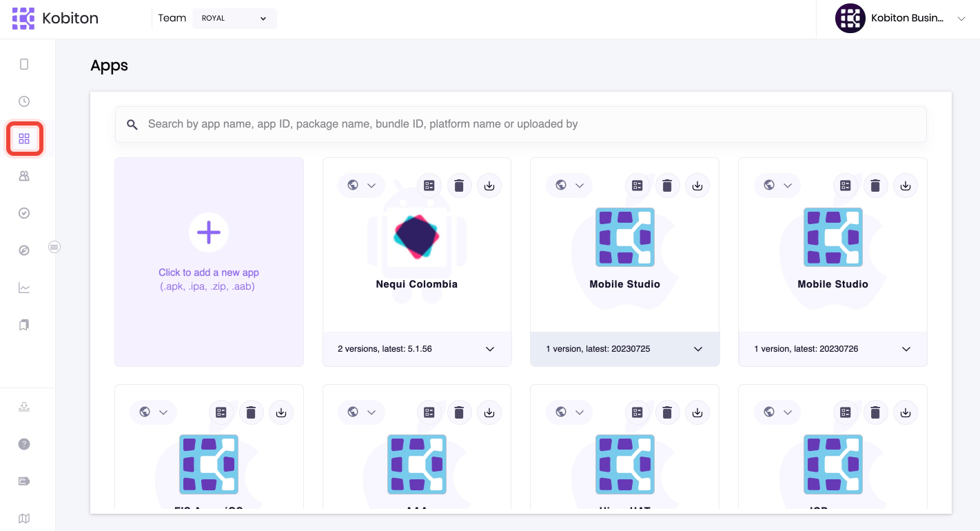This screenshot has width=980, height=531.
Task: Open the folded map icon in sidebar
Action: [24, 519]
